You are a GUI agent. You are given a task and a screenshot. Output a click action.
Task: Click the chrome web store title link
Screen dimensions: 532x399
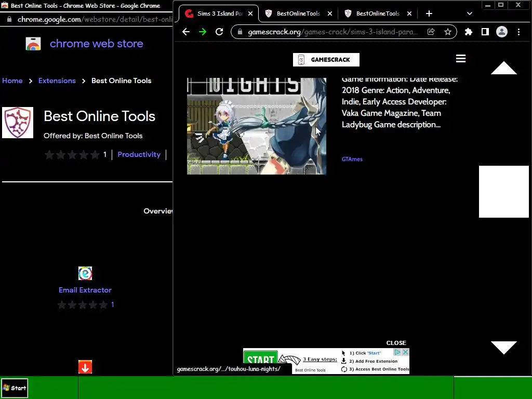pos(96,44)
